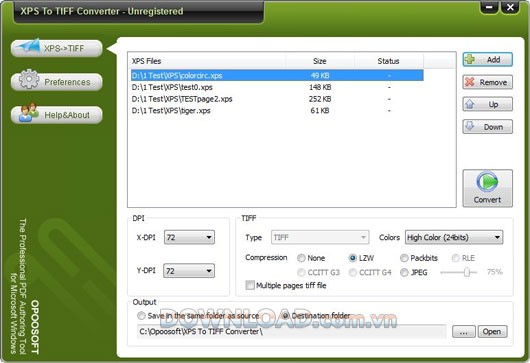
Task: Click the Convert button label
Action: (487, 200)
